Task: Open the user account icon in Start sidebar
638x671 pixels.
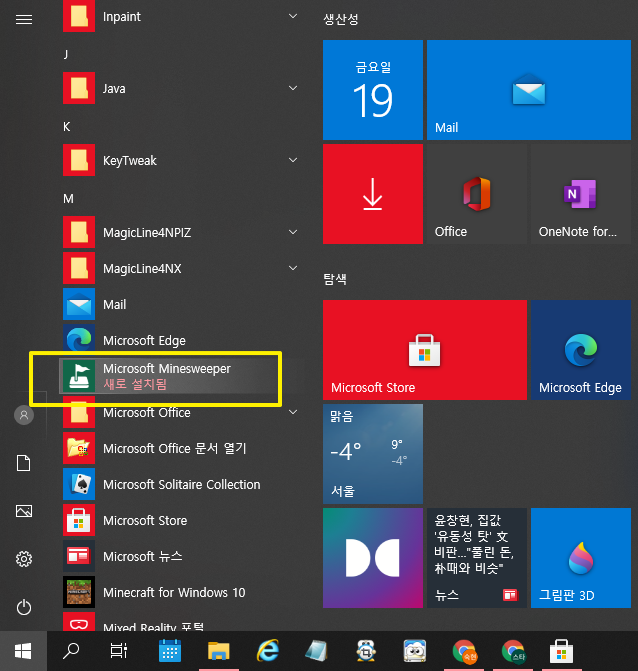Action: click(24, 415)
